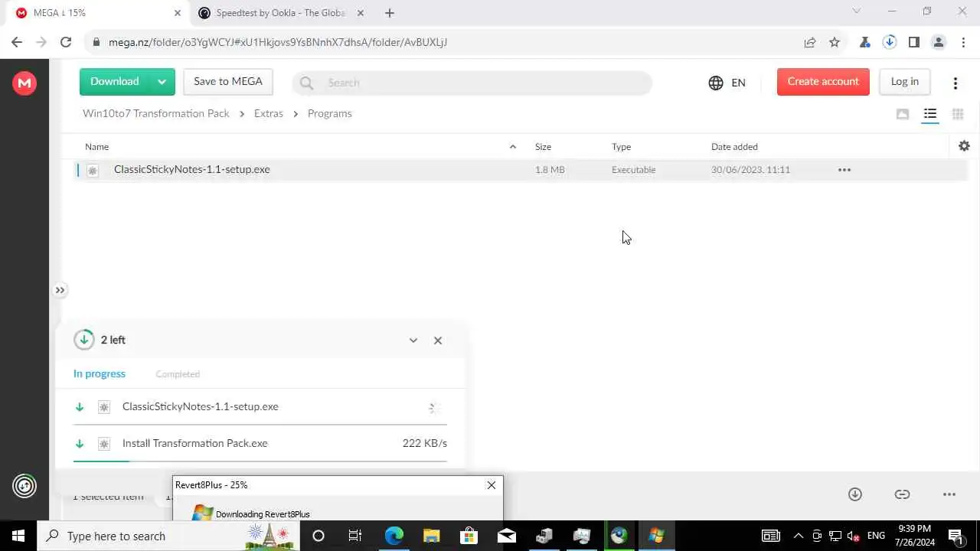
Task: Bookmark this page with the star icon
Action: (835, 42)
